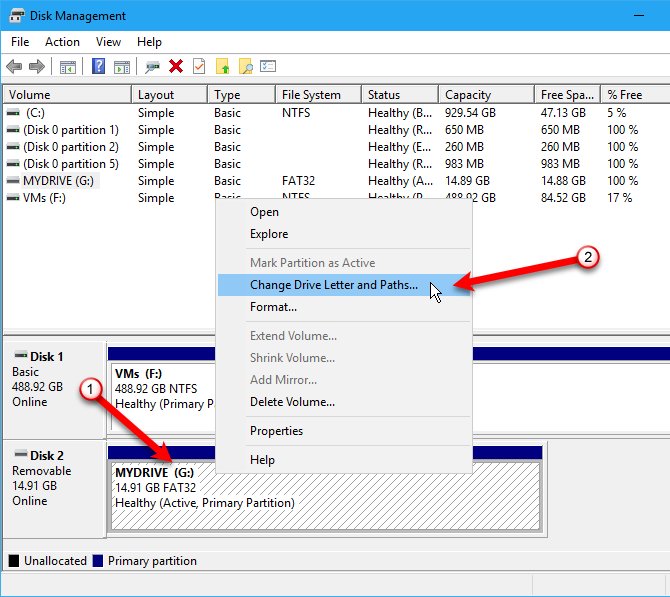Open the File menu
This screenshot has width=670, height=597.
[20, 42]
